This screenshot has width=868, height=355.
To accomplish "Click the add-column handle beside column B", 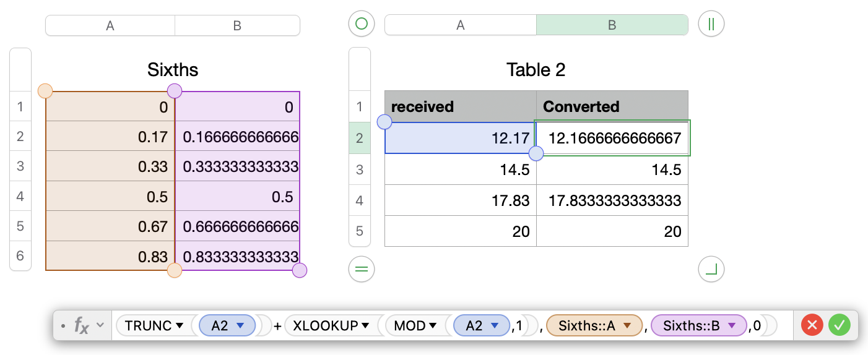I will click(x=711, y=24).
